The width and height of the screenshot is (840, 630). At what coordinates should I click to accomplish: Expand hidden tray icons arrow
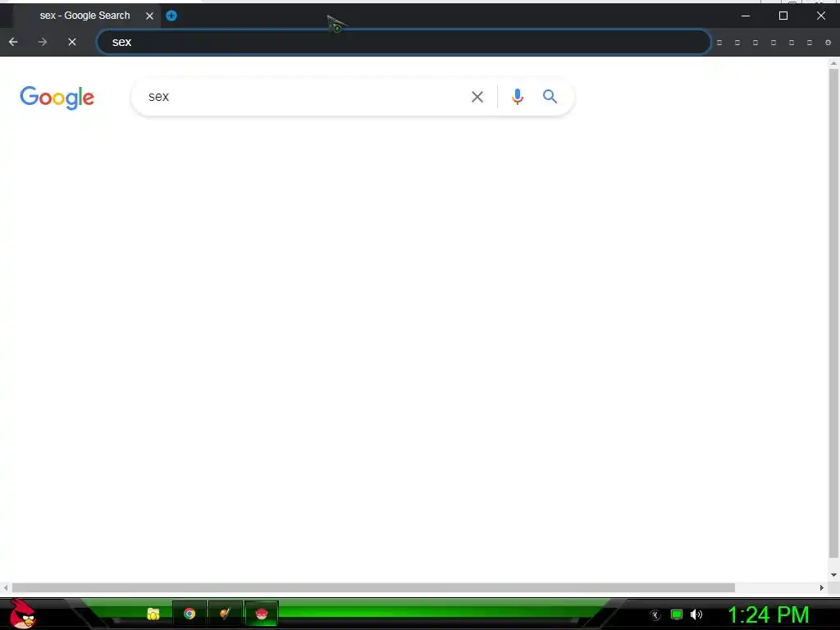point(655,615)
